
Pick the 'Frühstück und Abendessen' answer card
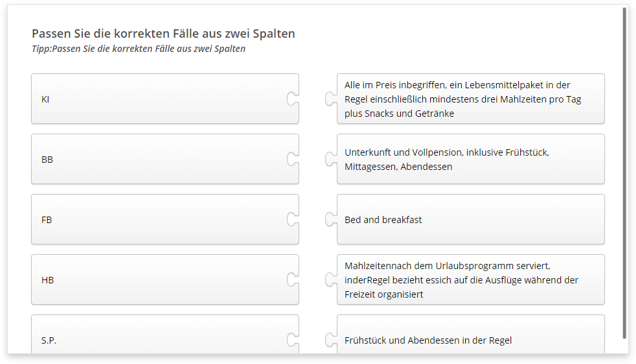pyautogui.click(x=471, y=334)
